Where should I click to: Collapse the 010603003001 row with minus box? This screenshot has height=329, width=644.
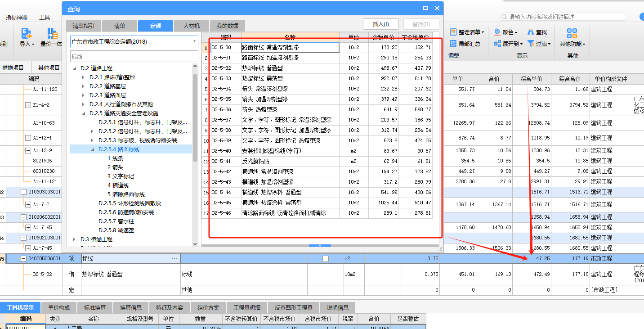point(23,192)
